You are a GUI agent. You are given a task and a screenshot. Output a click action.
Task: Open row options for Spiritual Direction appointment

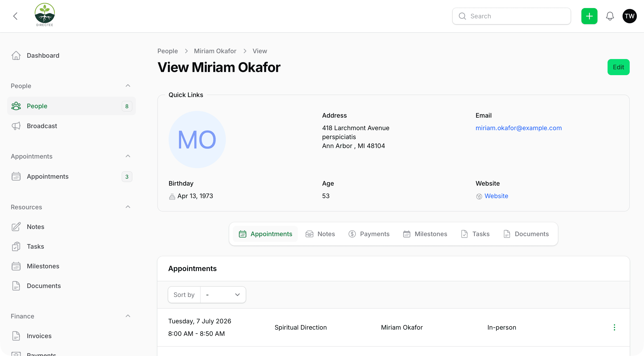pos(614,328)
